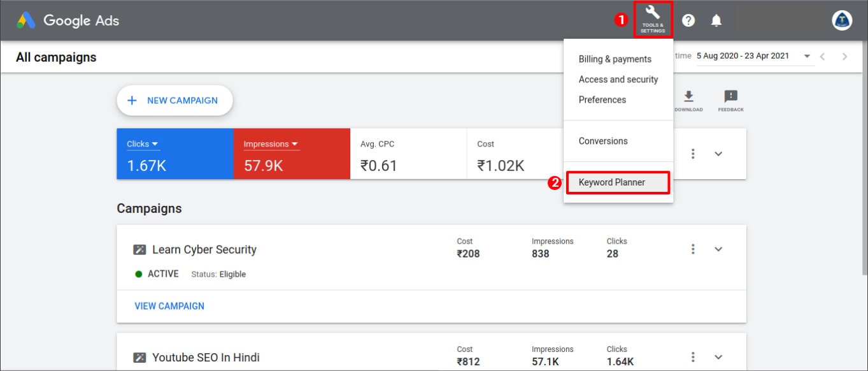Click Learn Cyber Security campaign type icon
Screen dimensions: 868x371
139,250
